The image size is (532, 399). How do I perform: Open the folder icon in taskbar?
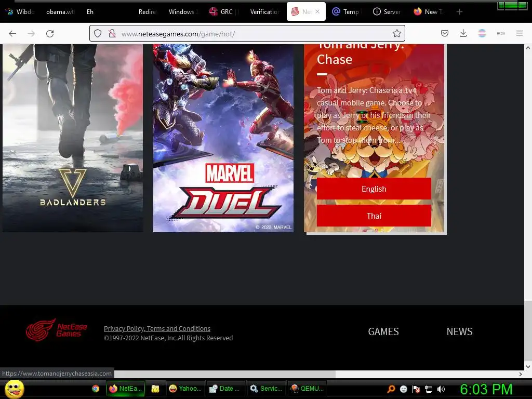(x=155, y=389)
